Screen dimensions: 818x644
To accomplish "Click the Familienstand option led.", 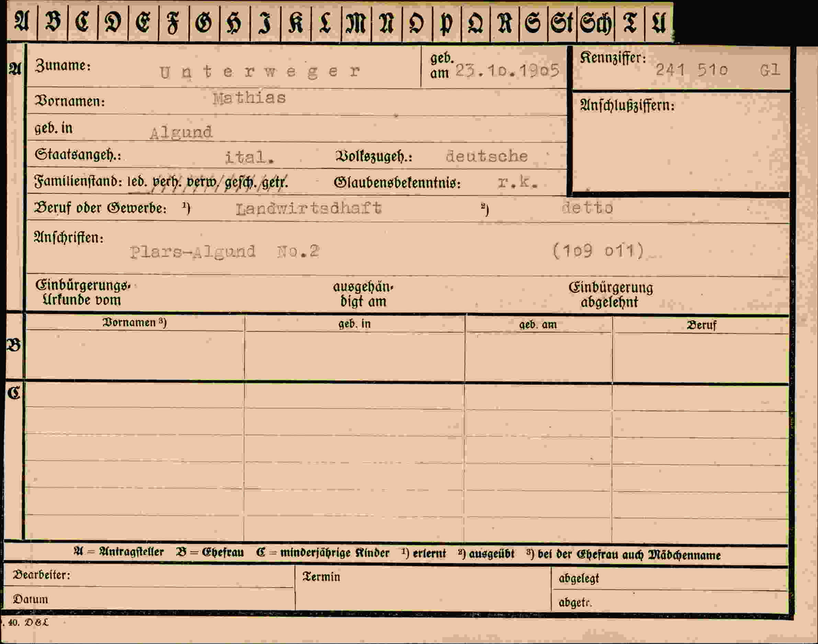I will point(137,182).
